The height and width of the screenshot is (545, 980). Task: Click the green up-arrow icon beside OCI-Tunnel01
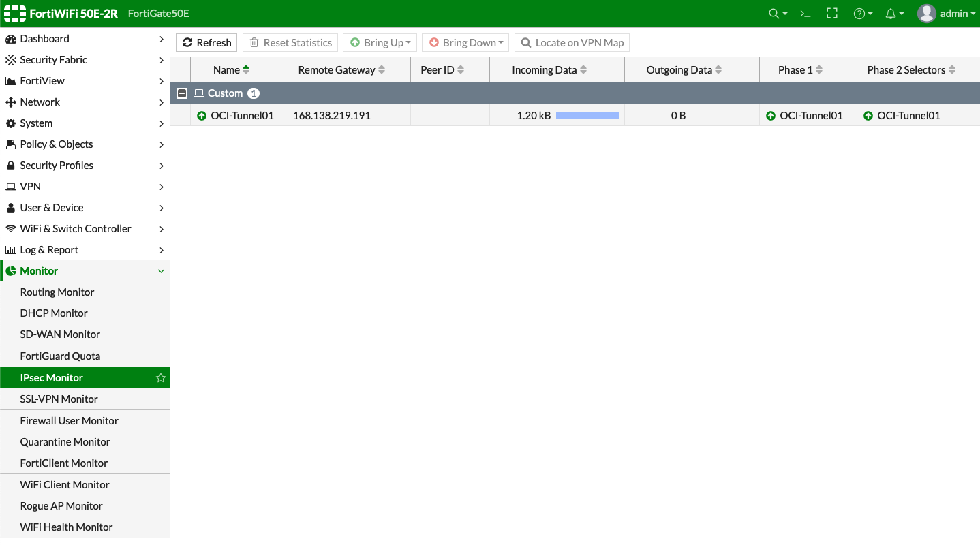tap(201, 115)
